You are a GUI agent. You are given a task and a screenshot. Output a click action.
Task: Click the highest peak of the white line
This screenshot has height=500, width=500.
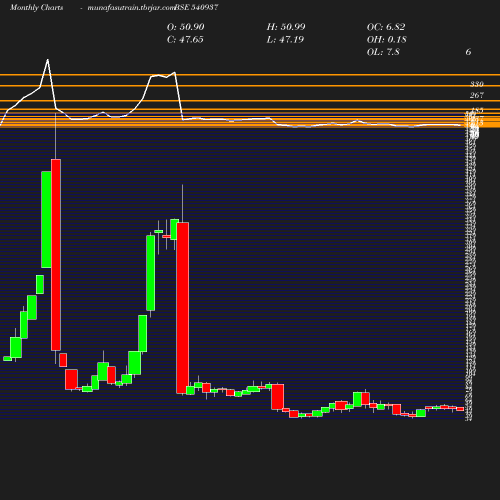tap(48, 60)
